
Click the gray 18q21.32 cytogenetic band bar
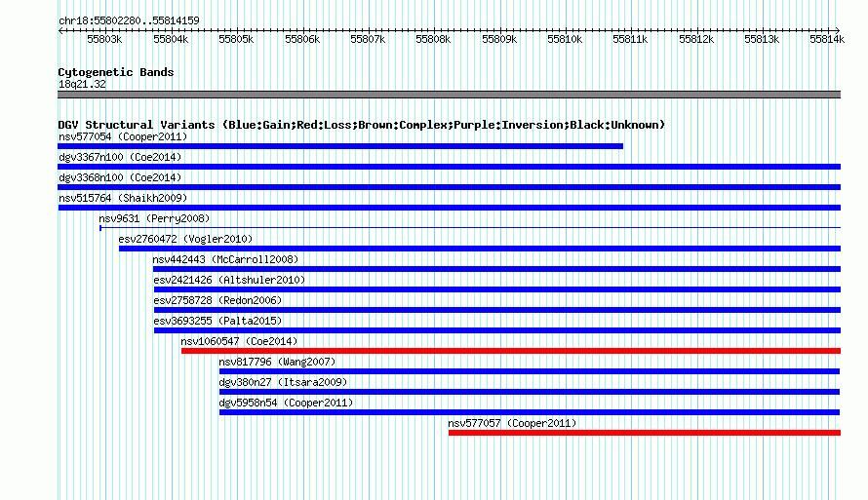pyautogui.click(x=449, y=95)
